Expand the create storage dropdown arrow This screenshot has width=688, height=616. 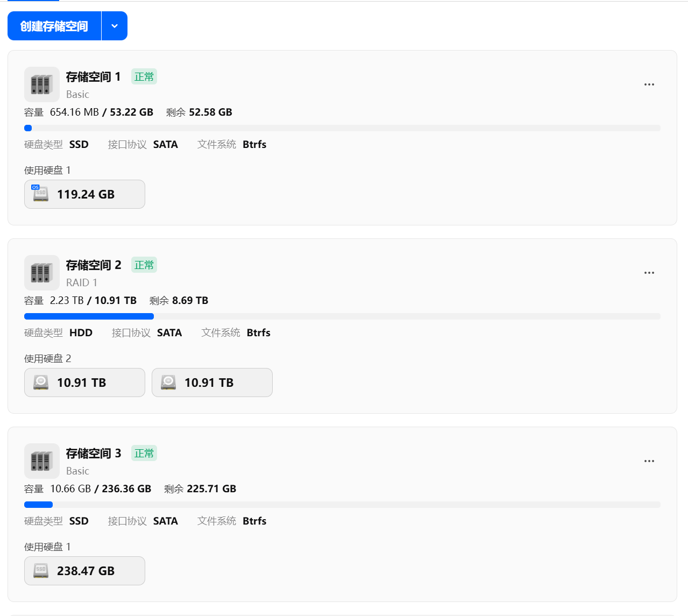(x=115, y=26)
